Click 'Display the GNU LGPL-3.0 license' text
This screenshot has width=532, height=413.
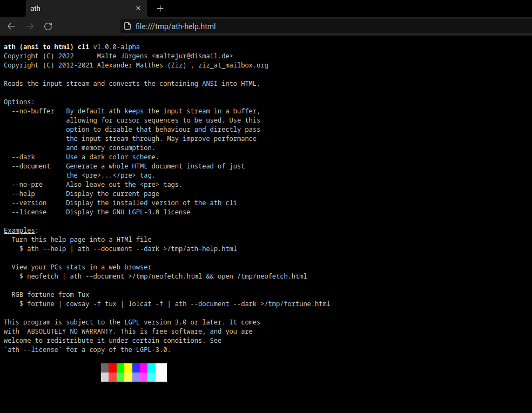128,212
